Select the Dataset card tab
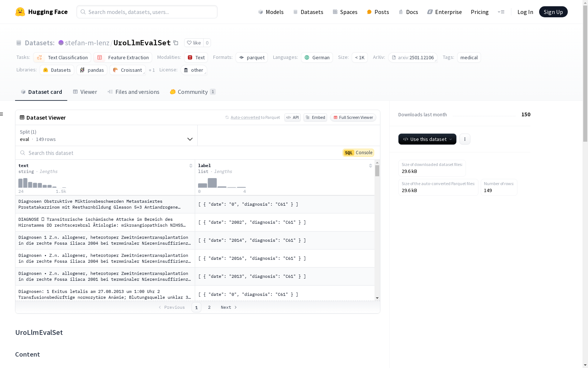 click(x=41, y=92)
